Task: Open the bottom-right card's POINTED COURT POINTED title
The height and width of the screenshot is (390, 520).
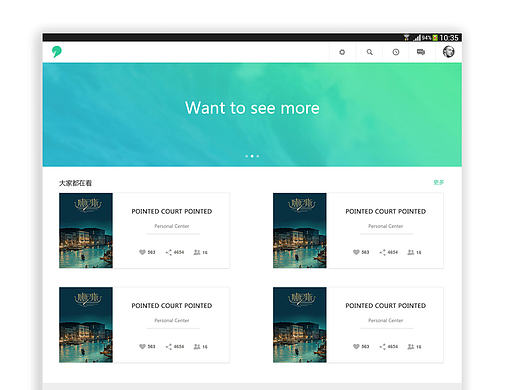Action: tap(386, 306)
